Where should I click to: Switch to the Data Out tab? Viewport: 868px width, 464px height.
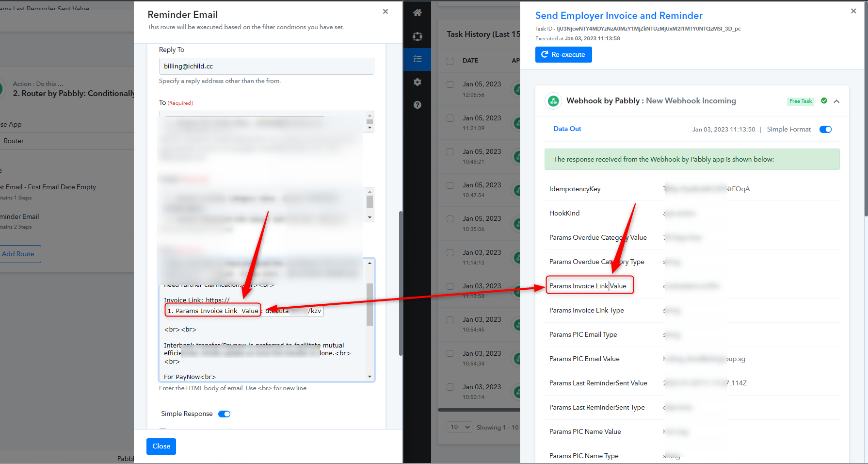[567, 129]
